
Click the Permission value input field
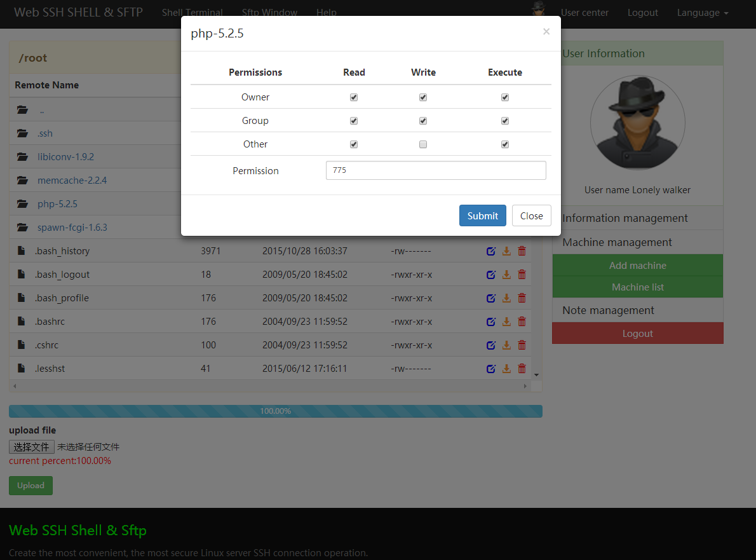pyautogui.click(x=435, y=170)
